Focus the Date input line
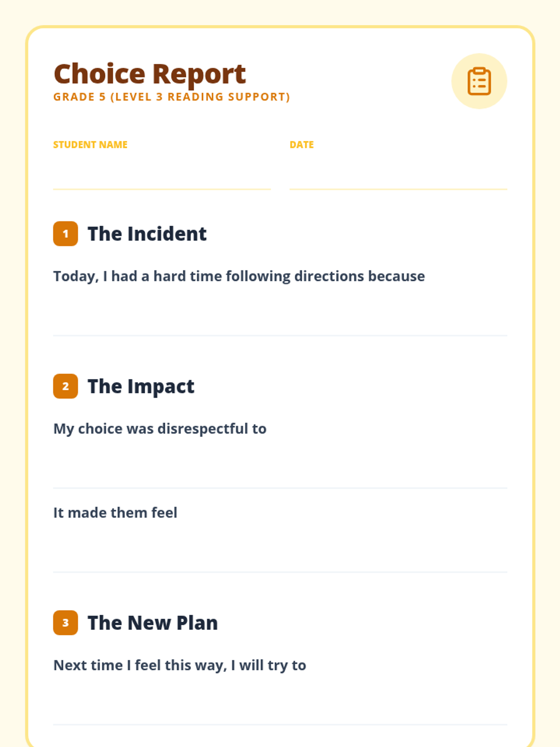 (x=398, y=172)
